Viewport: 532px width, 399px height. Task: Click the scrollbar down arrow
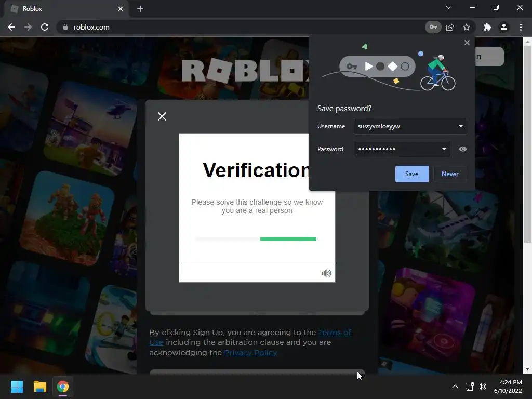coord(527,369)
